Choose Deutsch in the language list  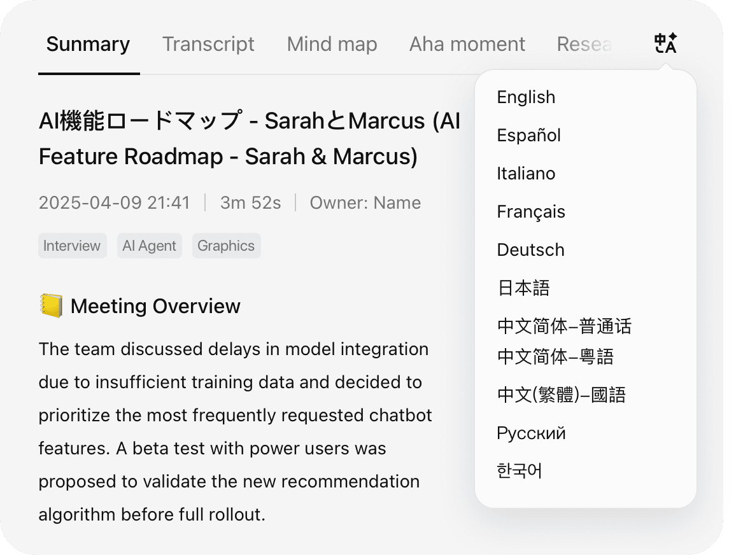(x=530, y=250)
